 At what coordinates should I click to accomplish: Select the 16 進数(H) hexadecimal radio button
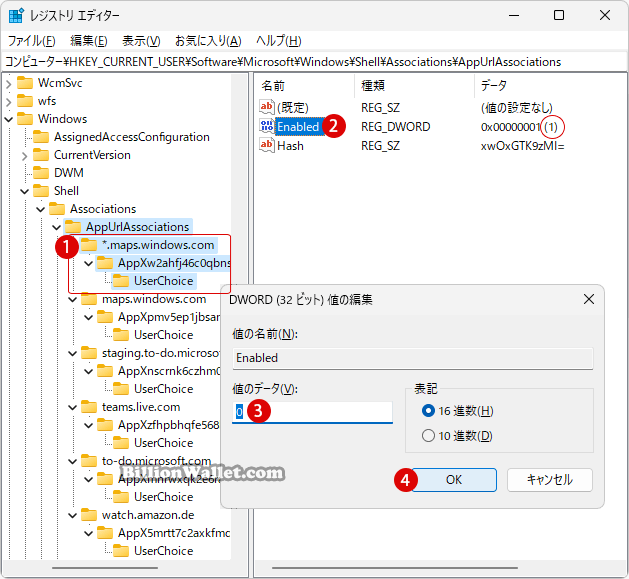tap(428, 410)
